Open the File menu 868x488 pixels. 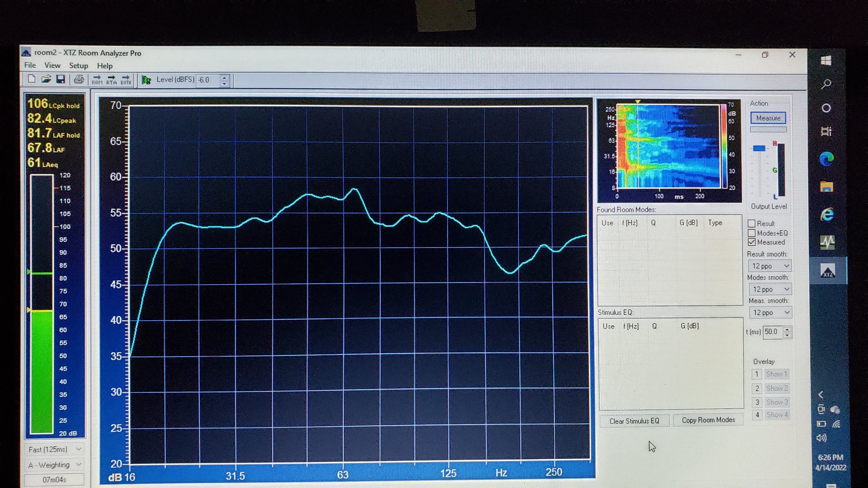(x=30, y=65)
